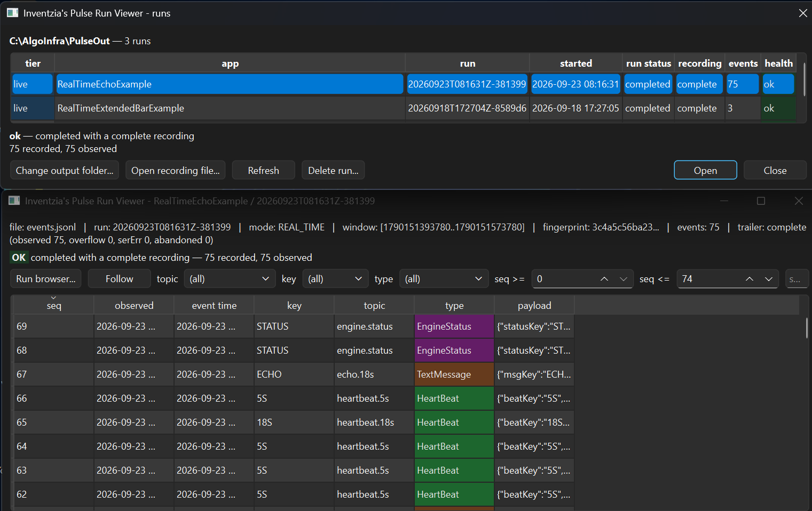Image resolution: width=812 pixels, height=511 pixels.
Task: Open the selected run
Action: [705, 170]
